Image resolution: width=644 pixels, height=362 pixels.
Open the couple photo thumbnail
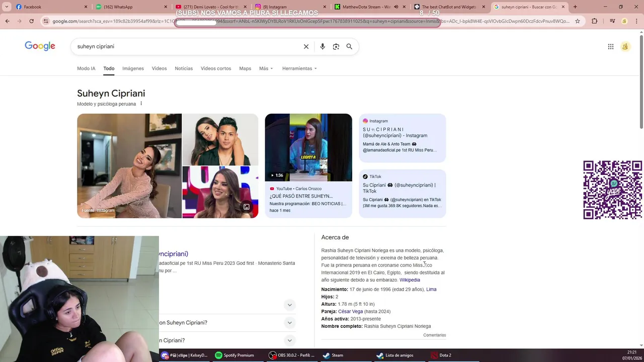[220, 139]
